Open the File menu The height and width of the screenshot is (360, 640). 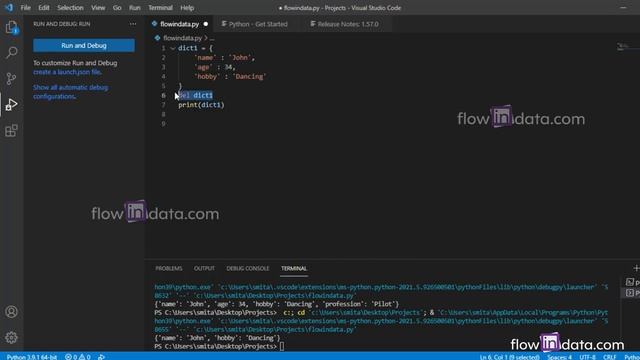(25, 8)
